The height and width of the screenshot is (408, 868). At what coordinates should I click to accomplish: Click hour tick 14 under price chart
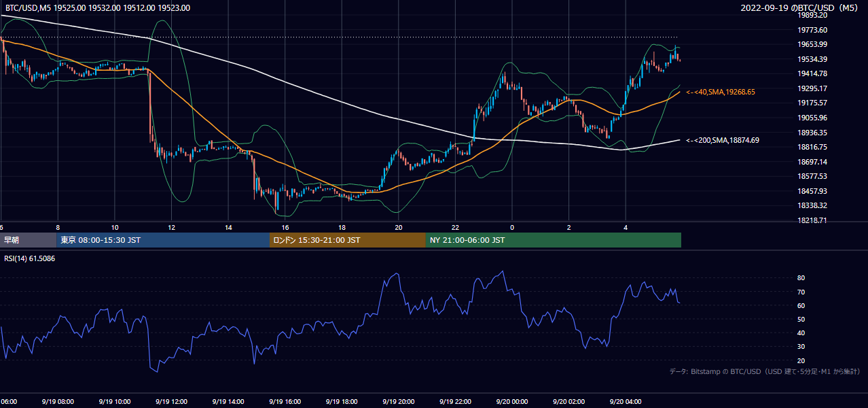pos(228,227)
